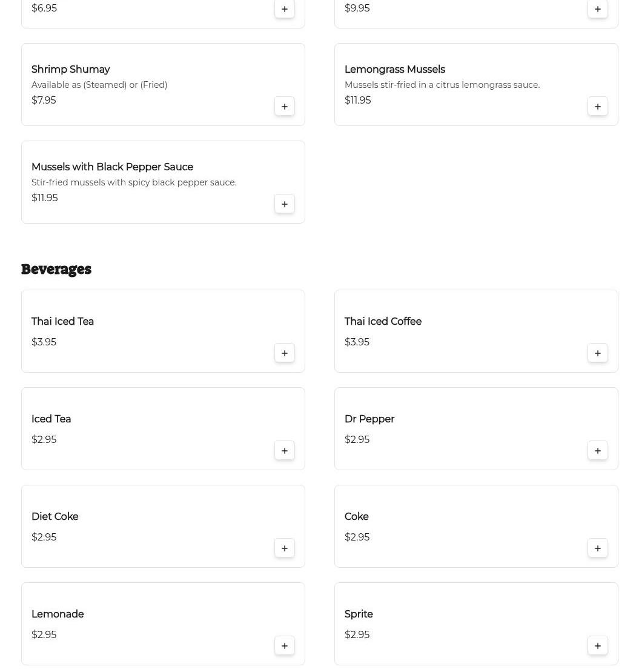Open Lemongrass Mussels item details

[394, 70]
